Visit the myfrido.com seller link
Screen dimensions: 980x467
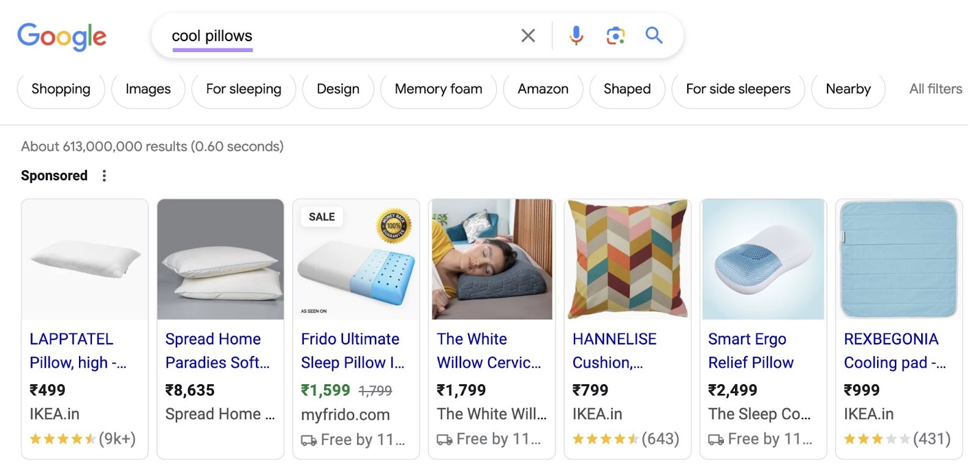(345, 414)
